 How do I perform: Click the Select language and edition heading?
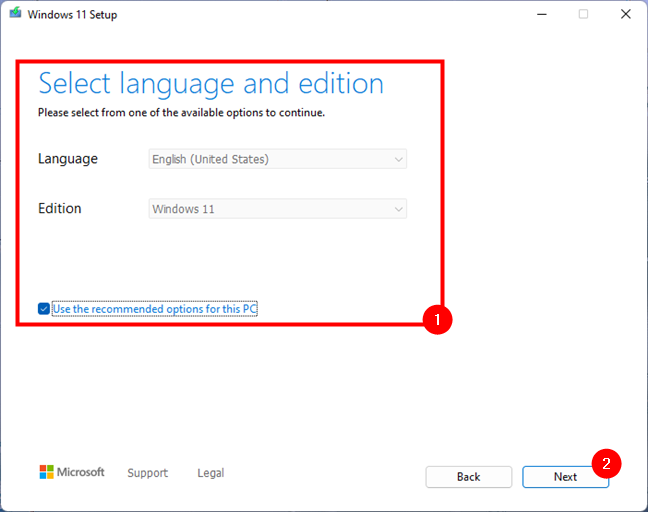(x=211, y=84)
